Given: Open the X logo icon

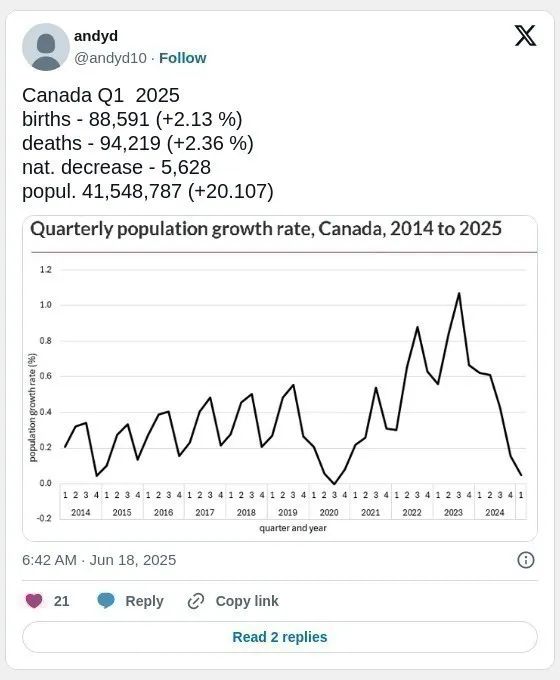Looking at the screenshot, I should coord(525,36).
